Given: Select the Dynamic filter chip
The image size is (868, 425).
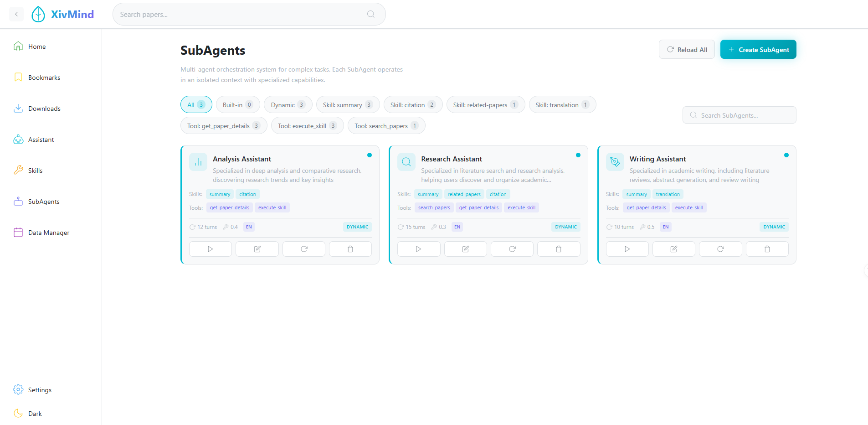Looking at the screenshot, I should (x=288, y=104).
